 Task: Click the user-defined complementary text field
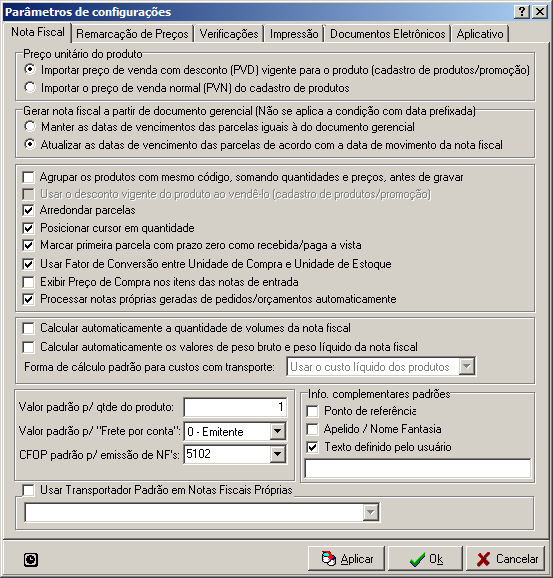(x=418, y=468)
